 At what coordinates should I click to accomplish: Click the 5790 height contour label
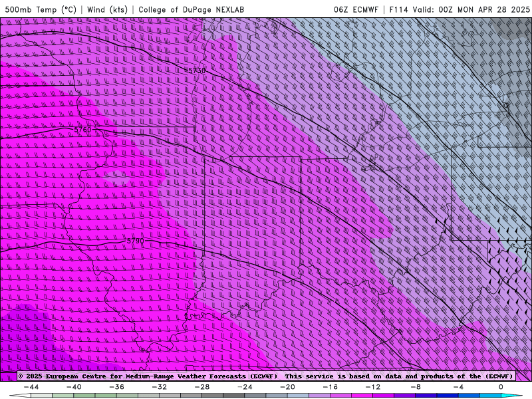point(136,241)
